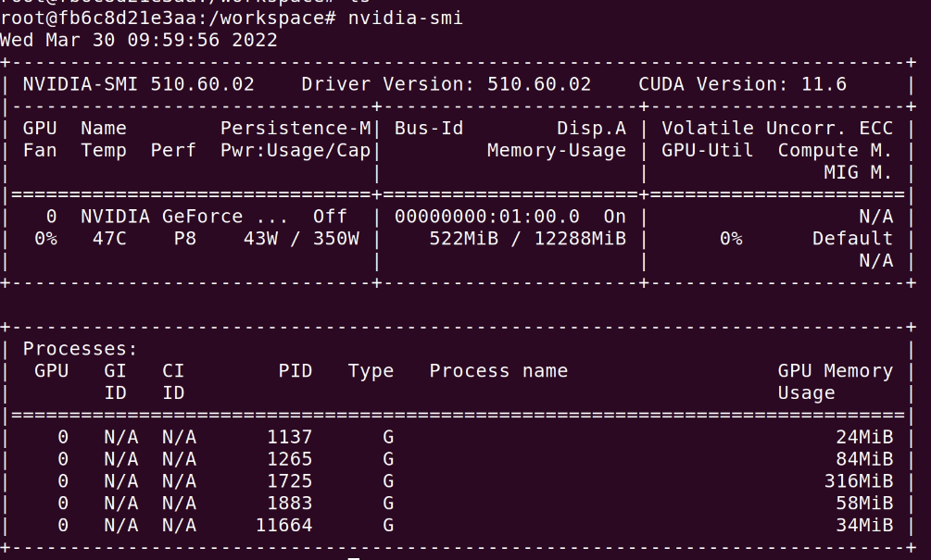The width and height of the screenshot is (931, 560).
Task: Click the 'Pwr:Usage/Cap' header text
Action: (296, 151)
